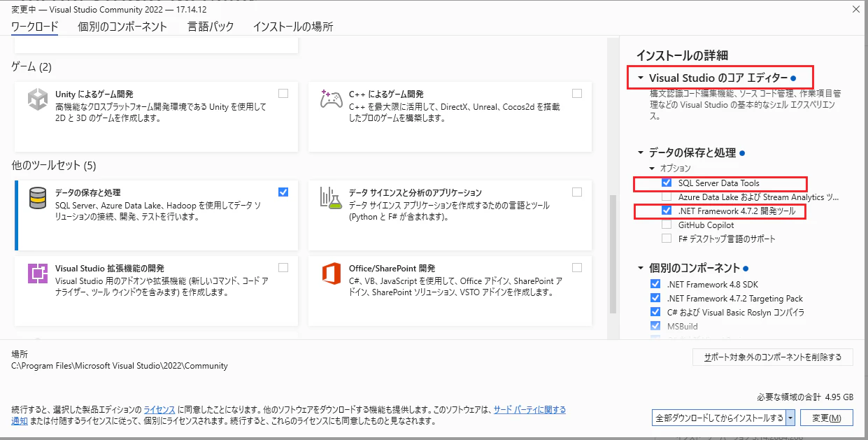The height and width of the screenshot is (440, 868).
Task: Click the data storage database icon
Action: pos(38,198)
